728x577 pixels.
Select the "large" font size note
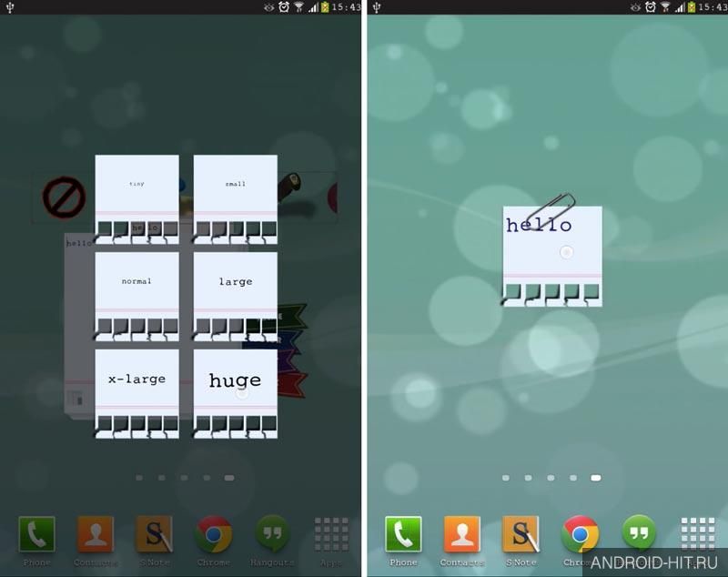point(236,297)
